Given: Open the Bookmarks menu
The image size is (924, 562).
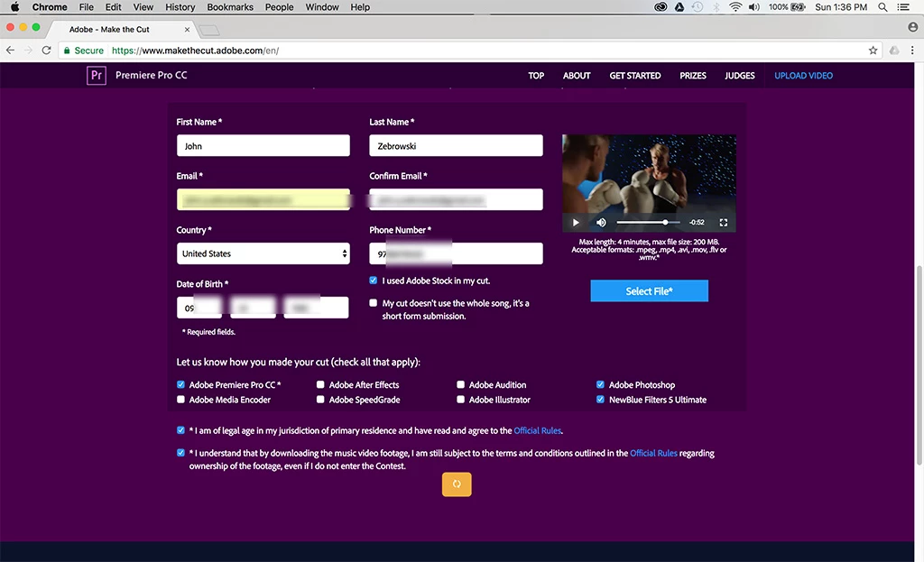Looking at the screenshot, I should pos(230,7).
